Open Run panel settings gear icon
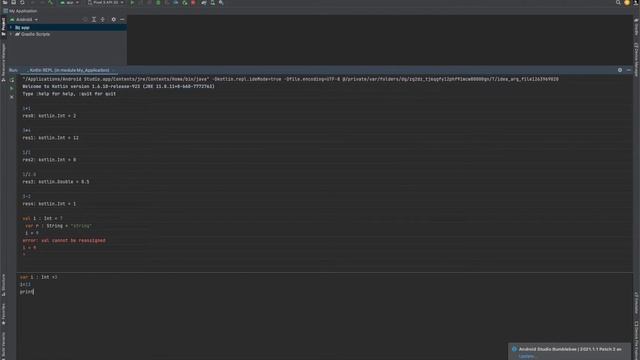Image resolution: width=640 pixels, height=360 pixels. pos(620,70)
